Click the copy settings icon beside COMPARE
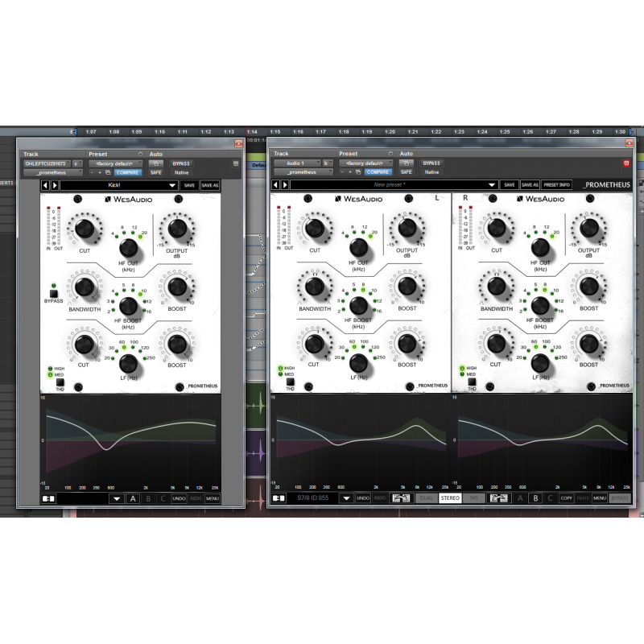Image resolution: width=644 pixels, height=644 pixels. [x=108, y=172]
